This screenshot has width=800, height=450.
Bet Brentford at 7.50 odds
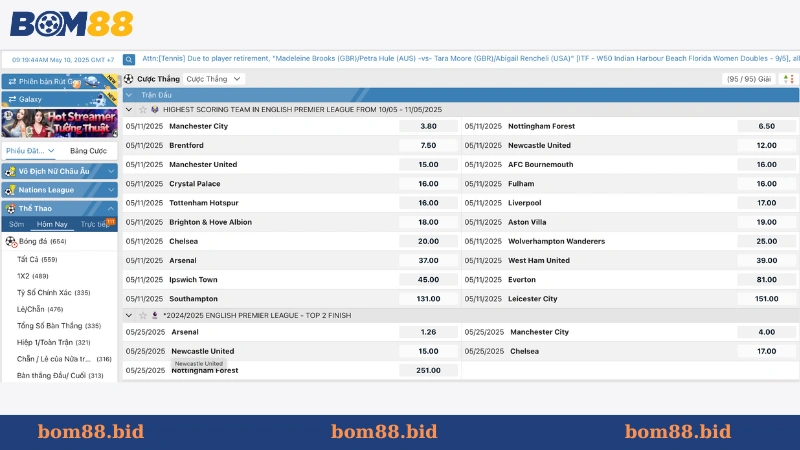coord(428,145)
